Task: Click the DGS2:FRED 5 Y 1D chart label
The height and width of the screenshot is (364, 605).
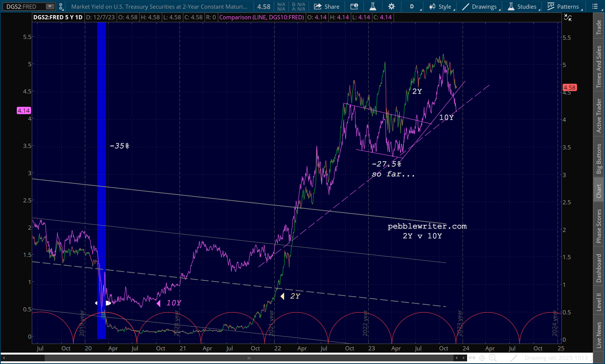Action: coord(58,17)
